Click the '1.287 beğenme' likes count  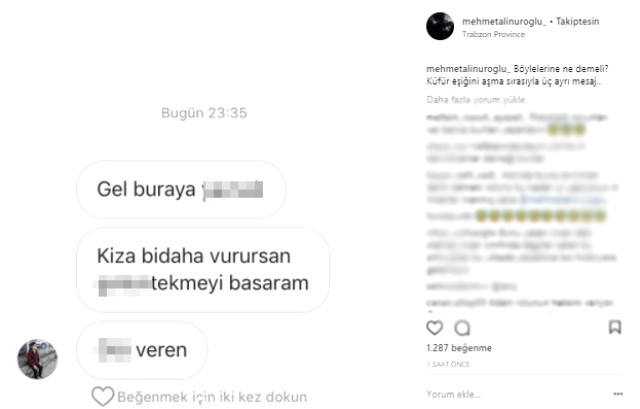(459, 348)
